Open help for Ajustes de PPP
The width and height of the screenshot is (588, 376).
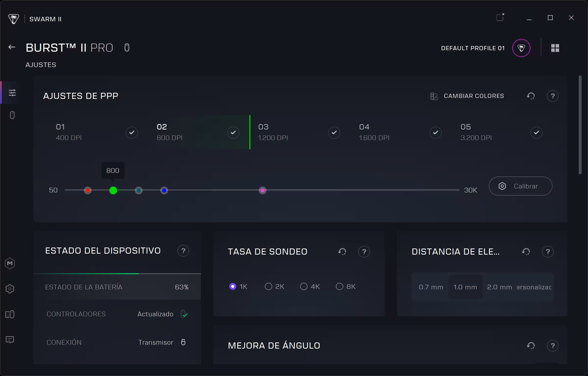pos(552,96)
